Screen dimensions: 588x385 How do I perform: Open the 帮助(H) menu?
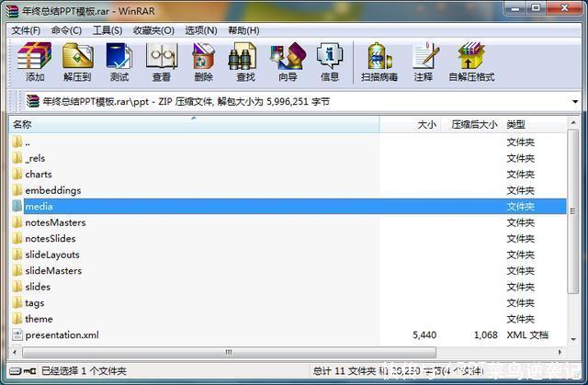243,30
